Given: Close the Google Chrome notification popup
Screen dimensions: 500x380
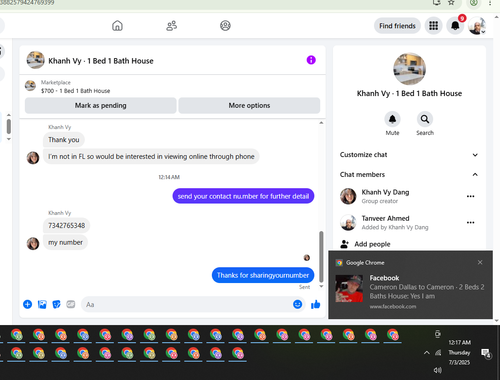Looking at the screenshot, I should (x=480, y=262).
